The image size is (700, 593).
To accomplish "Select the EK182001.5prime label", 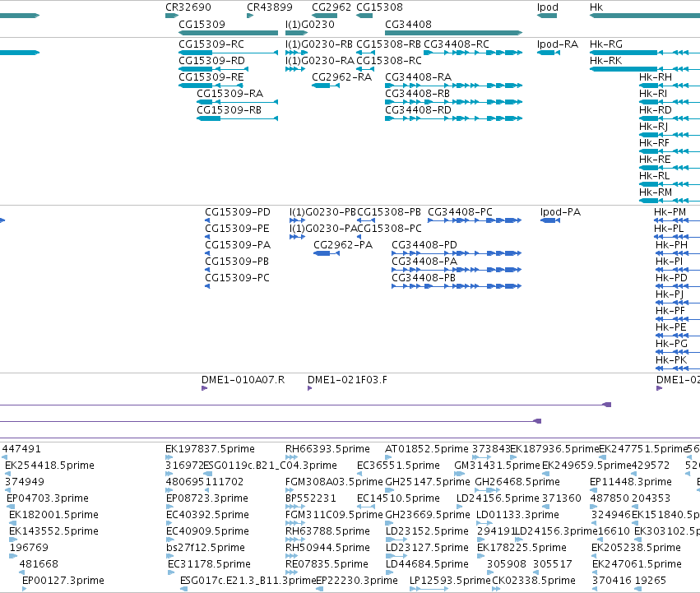I will coord(53,515).
